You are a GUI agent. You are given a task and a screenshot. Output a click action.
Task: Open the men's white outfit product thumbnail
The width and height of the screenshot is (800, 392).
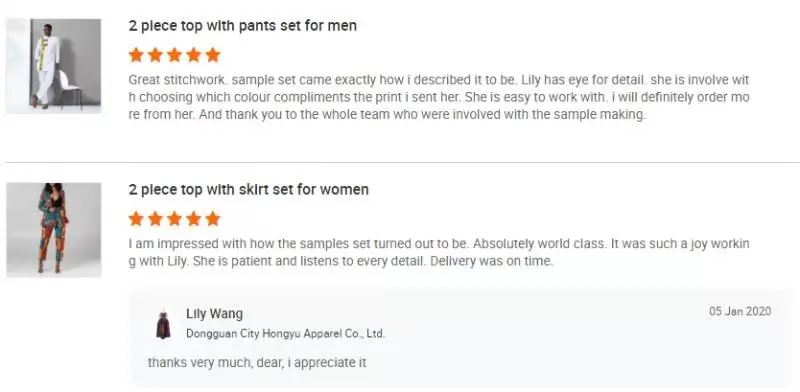point(54,65)
